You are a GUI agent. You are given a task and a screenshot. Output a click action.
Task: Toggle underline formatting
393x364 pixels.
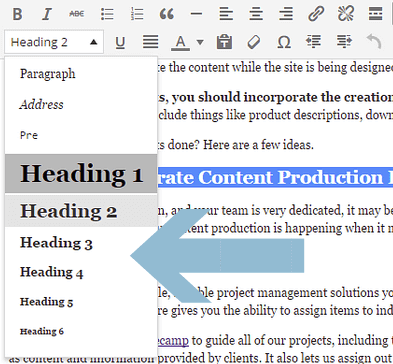120,42
